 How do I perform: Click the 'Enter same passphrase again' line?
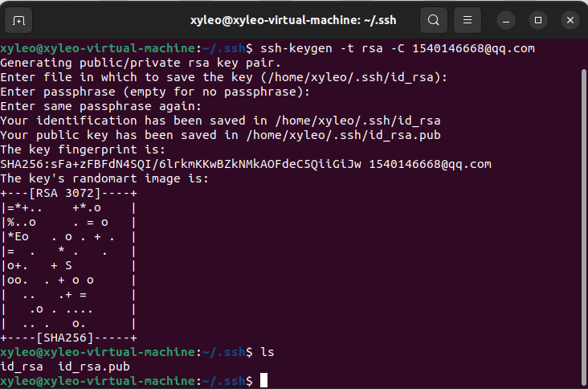[101, 106]
